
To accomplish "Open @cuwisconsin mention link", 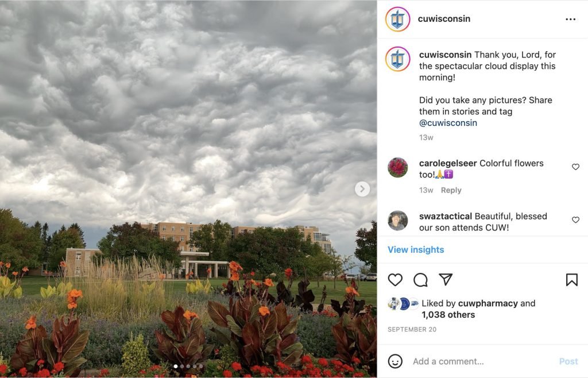I will (448, 123).
